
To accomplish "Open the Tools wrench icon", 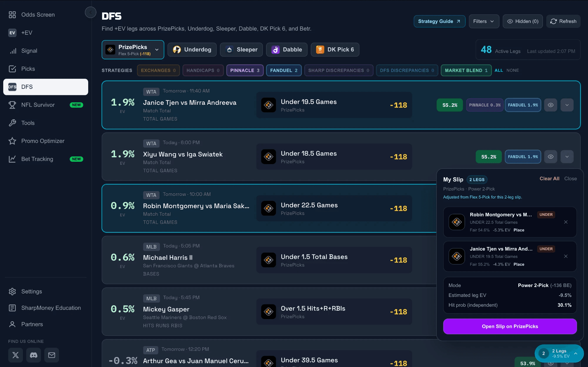I will tap(12, 123).
